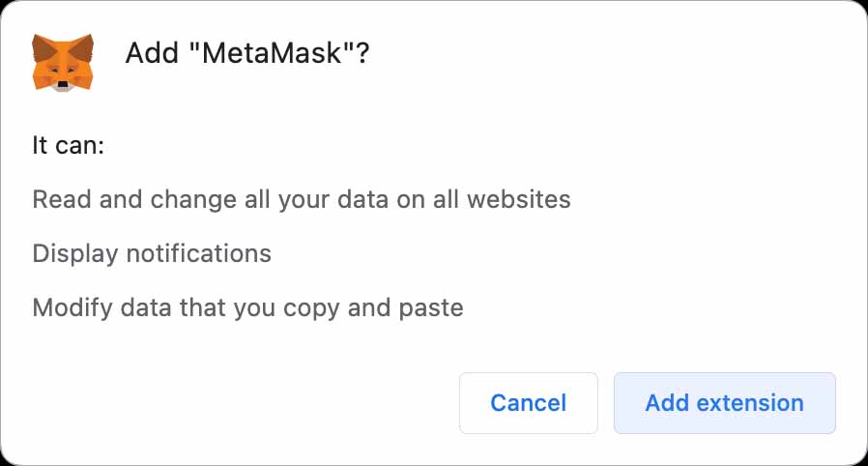The height and width of the screenshot is (466, 868).
Task: Click "Modify data that you copy and paste"
Action: 247,307
